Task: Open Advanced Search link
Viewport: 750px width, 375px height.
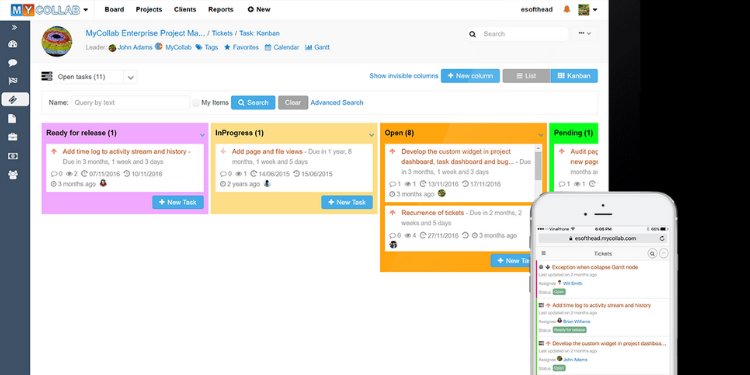Action: pyautogui.click(x=337, y=102)
